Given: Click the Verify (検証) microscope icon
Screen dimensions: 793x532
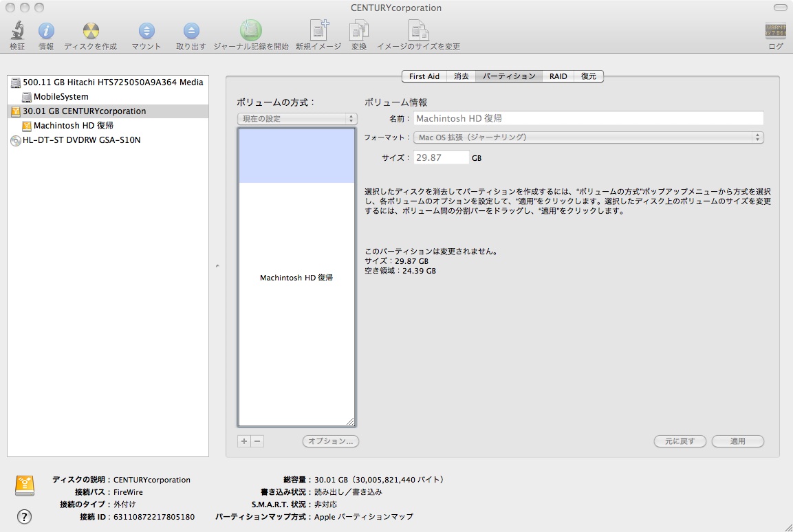Looking at the screenshot, I should click(17, 32).
